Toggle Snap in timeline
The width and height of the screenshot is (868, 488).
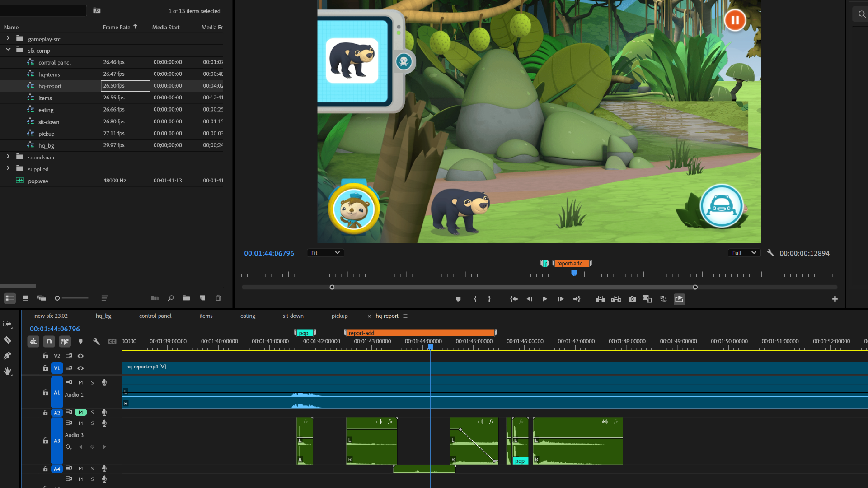click(x=49, y=342)
